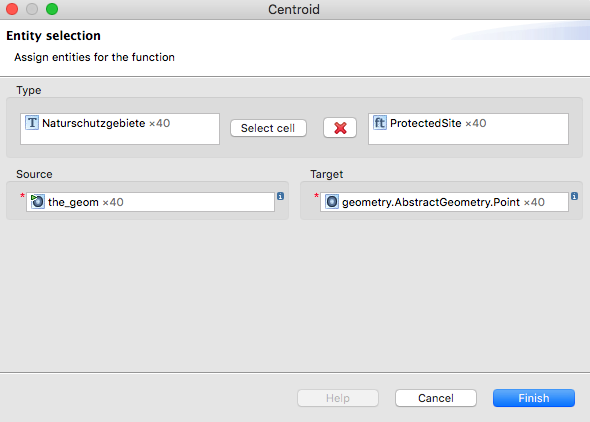This screenshot has height=422, width=590.
Task: Click the green zoom window button
Action: tap(52, 9)
